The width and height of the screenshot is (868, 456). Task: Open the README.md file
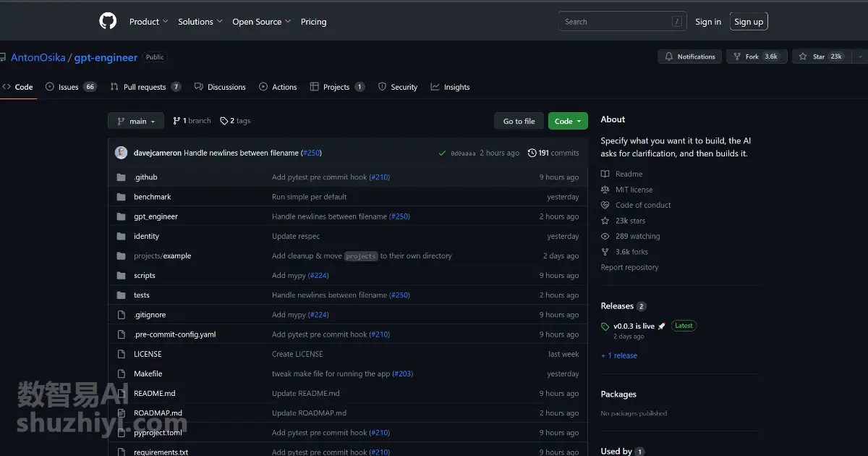(x=154, y=393)
